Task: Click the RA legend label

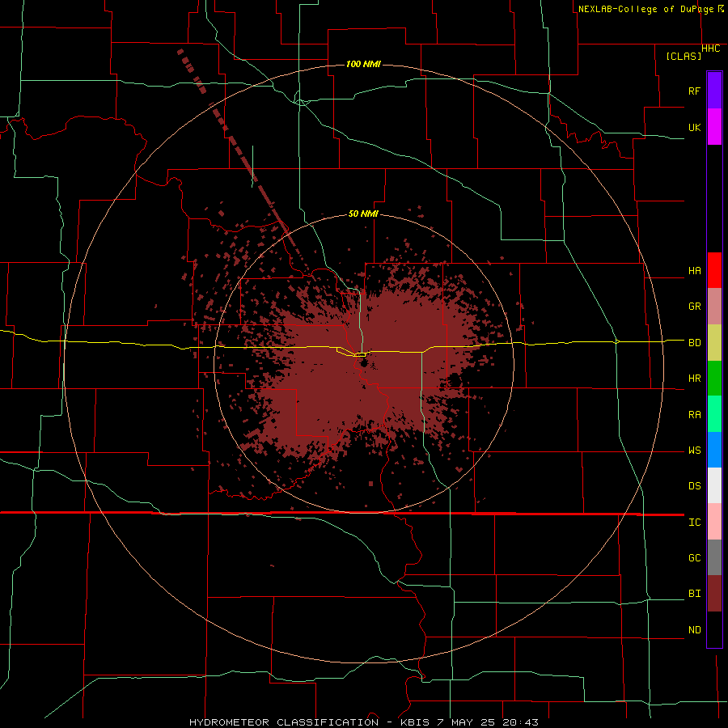Action: pos(694,414)
